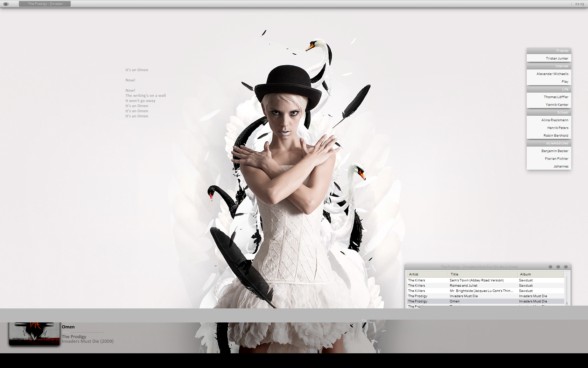Open the Play entry under Internet
Screen dimensions: 588x368
tap(549, 82)
